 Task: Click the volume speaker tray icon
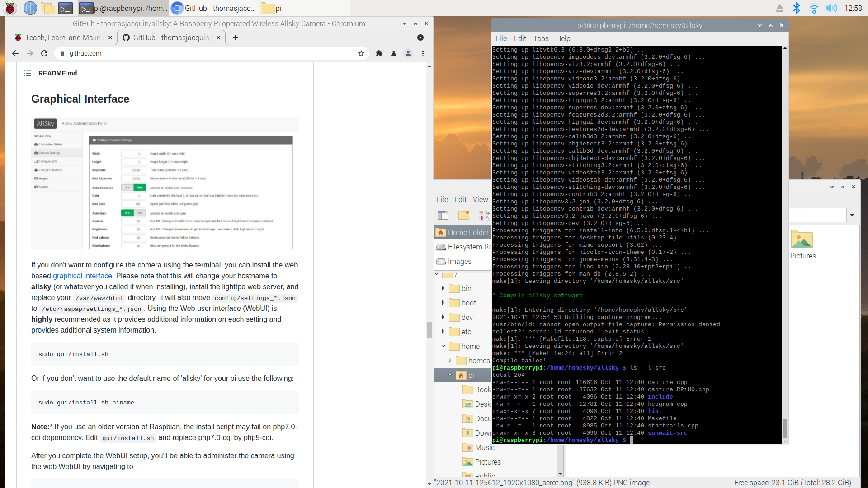(x=831, y=8)
